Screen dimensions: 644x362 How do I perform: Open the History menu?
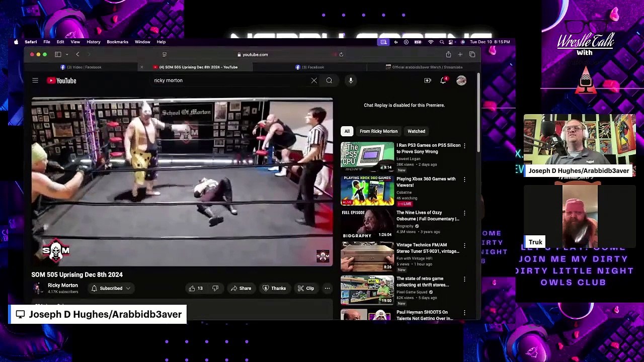pos(94,42)
